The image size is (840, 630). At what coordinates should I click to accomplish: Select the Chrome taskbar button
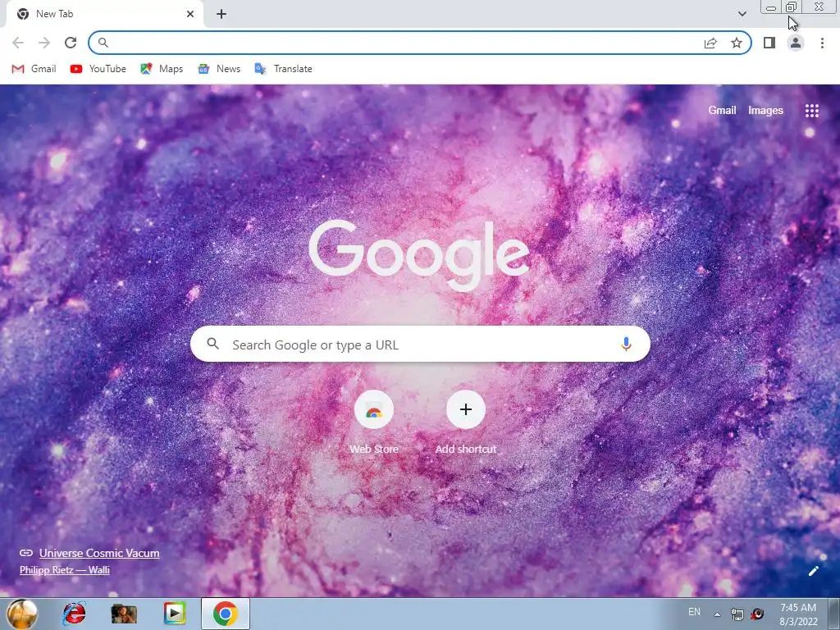tap(226, 614)
